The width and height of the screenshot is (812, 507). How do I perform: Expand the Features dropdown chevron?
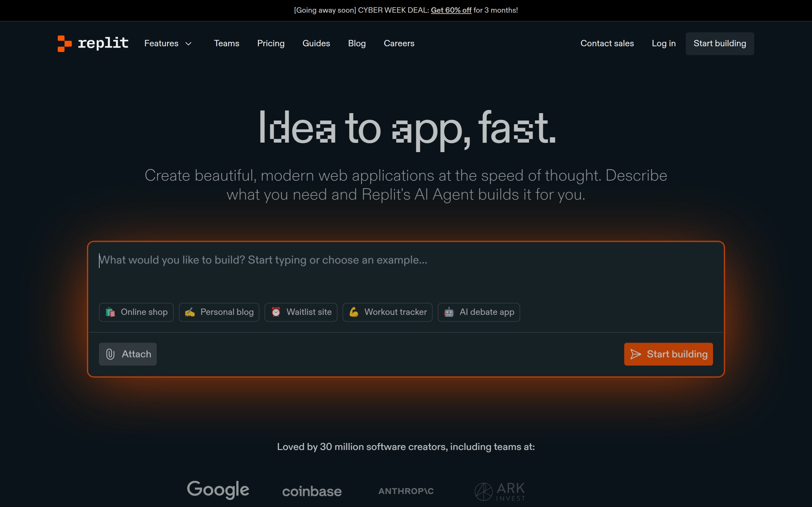tap(189, 44)
